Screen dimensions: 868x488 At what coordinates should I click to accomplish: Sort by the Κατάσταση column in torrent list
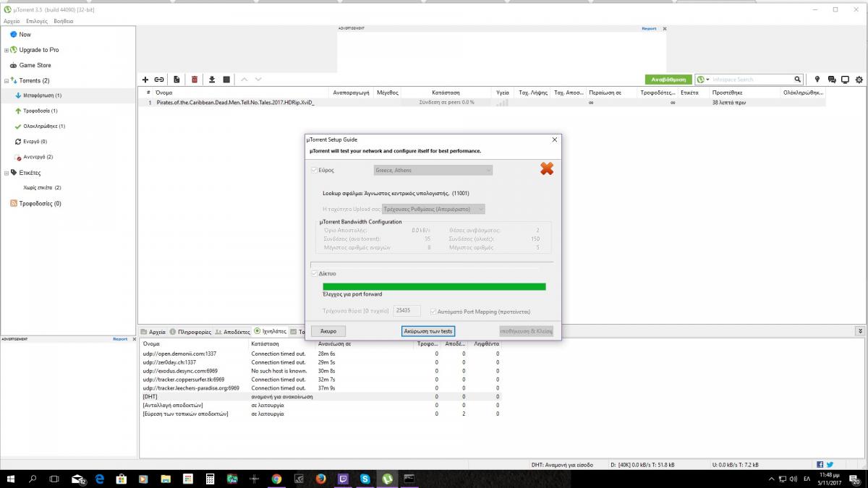(x=446, y=93)
